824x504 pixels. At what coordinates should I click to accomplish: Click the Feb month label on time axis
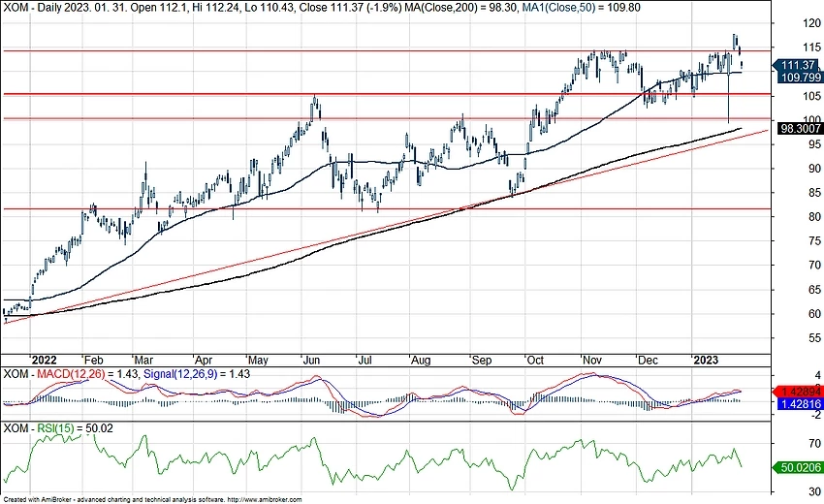point(94,360)
